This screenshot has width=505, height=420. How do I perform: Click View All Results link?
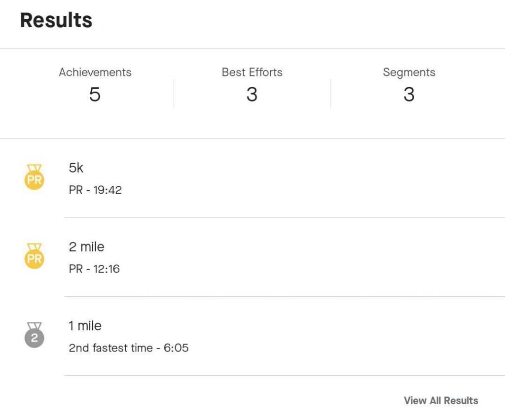click(441, 400)
